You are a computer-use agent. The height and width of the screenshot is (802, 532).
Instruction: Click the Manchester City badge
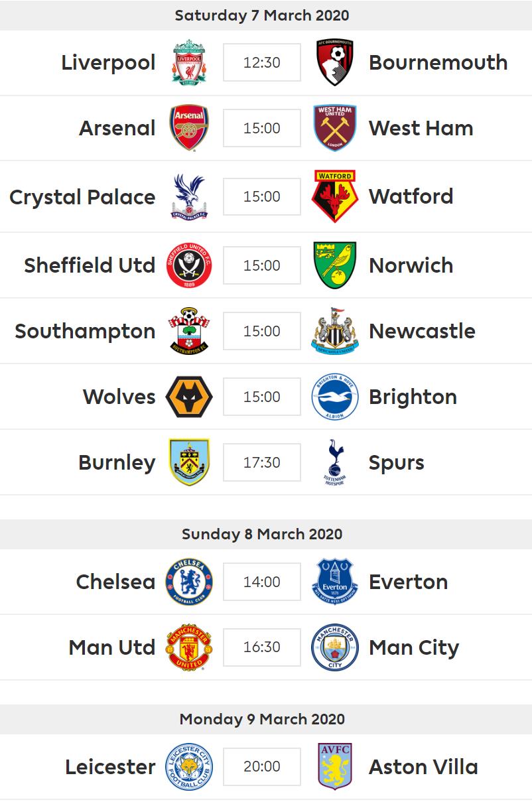coord(335,647)
